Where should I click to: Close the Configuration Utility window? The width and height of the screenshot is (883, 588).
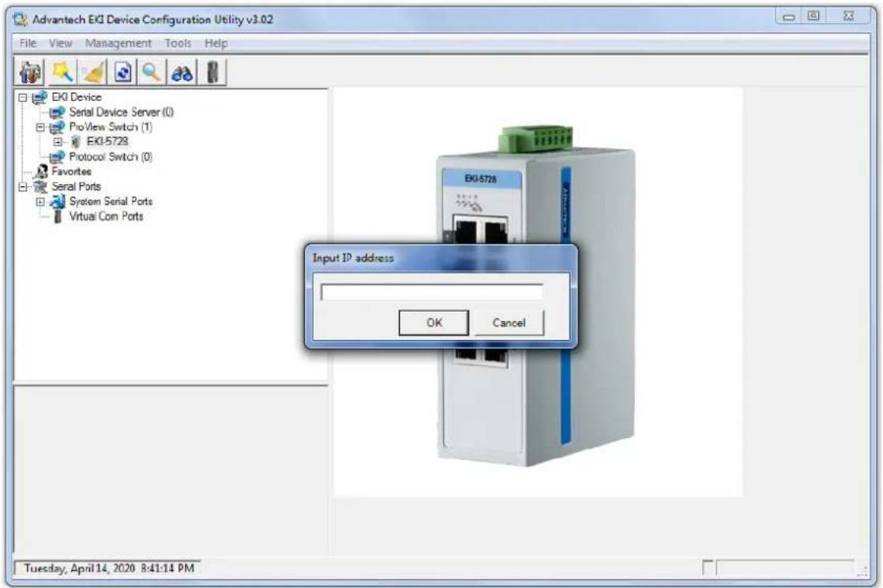coord(849,16)
